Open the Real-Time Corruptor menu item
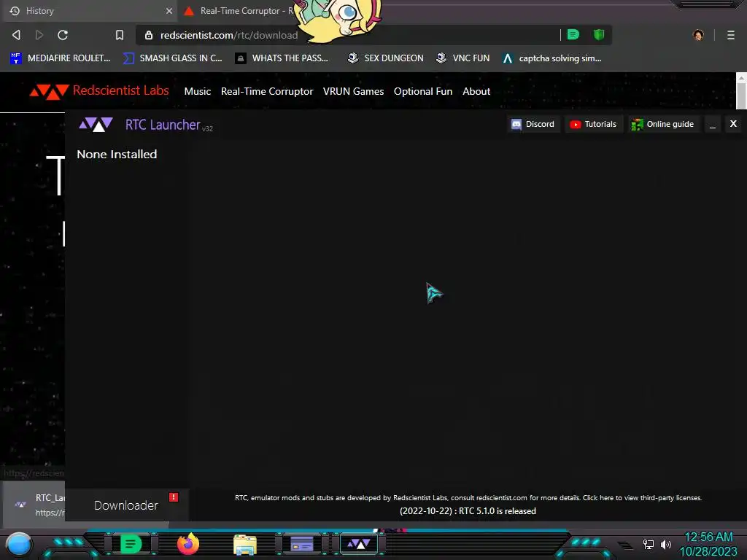Viewport: 747px width, 560px height. [267, 91]
